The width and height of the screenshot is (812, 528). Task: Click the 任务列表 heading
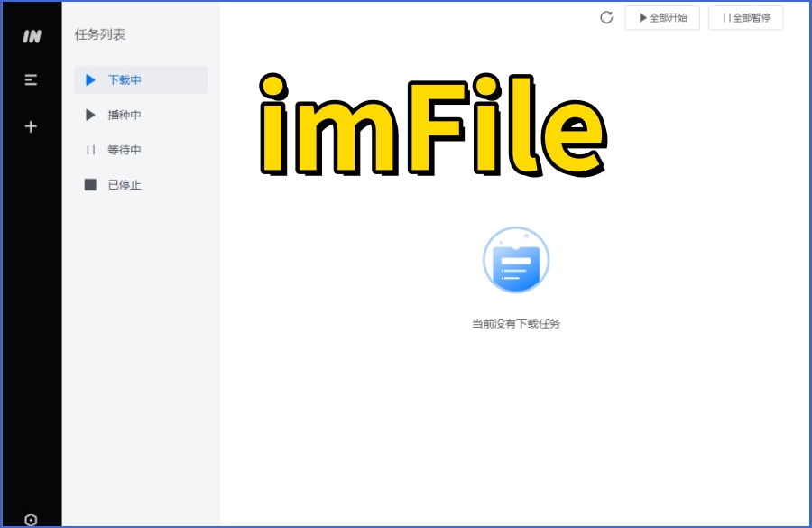pyautogui.click(x=100, y=34)
